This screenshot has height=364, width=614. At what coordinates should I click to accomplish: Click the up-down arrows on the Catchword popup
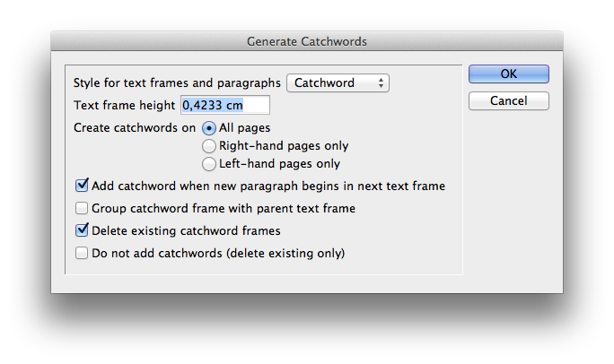(x=381, y=82)
